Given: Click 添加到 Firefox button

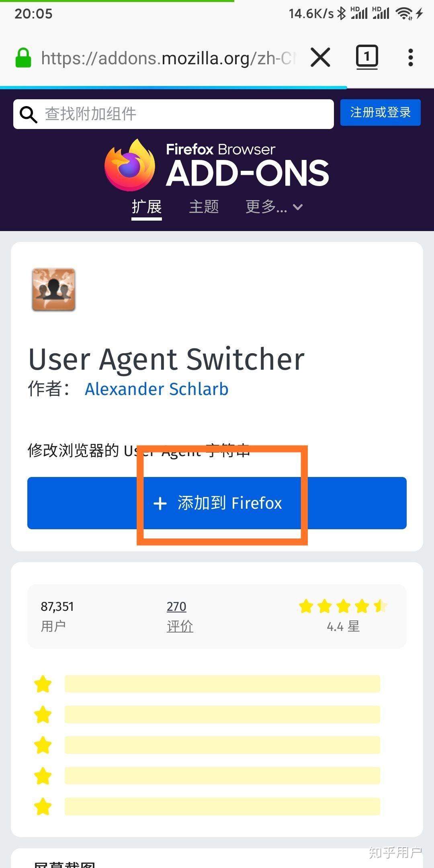Looking at the screenshot, I should click(217, 503).
